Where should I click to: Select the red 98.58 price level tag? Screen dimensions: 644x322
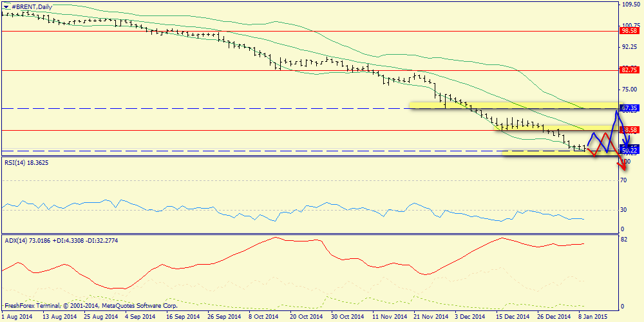[629, 30]
